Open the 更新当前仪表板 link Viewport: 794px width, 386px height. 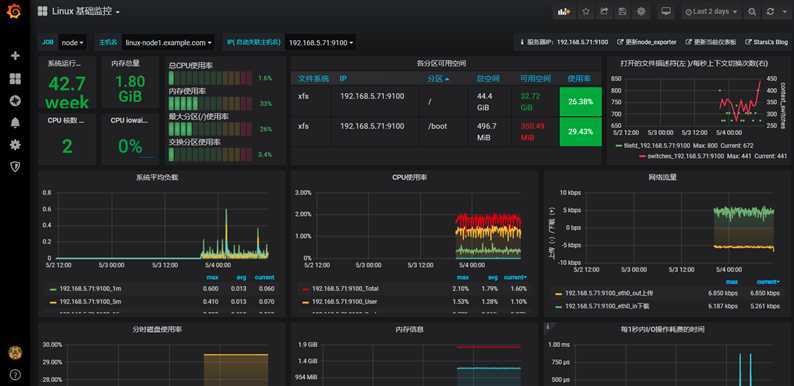pos(710,42)
